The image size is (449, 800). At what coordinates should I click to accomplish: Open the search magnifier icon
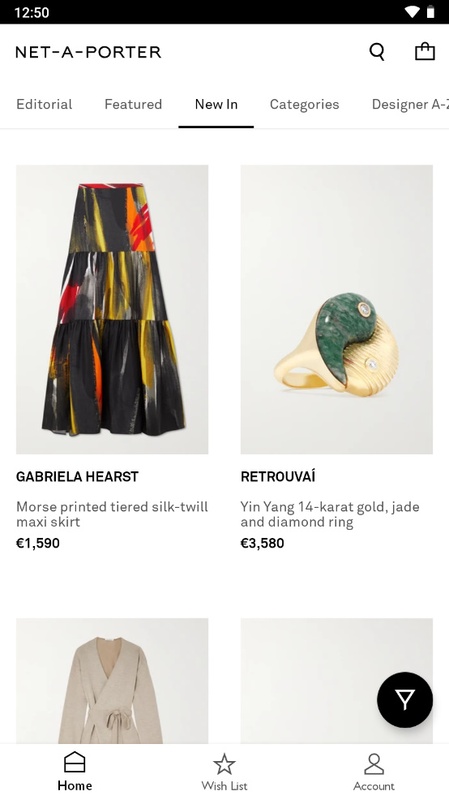(377, 52)
